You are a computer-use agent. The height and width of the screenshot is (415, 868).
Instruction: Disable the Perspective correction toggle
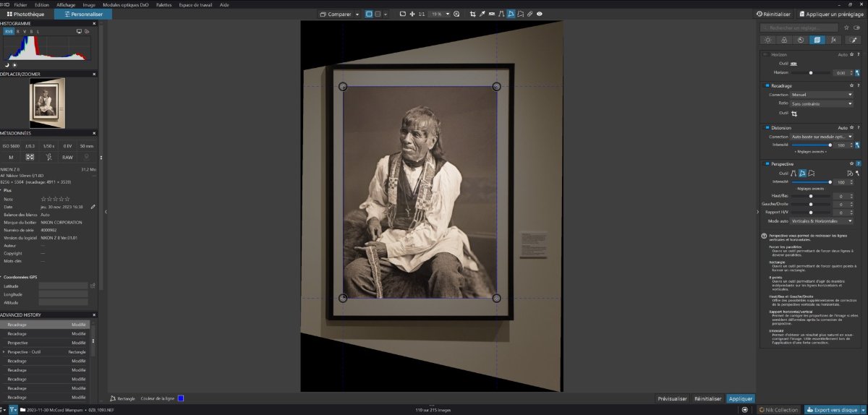click(766, 164)
